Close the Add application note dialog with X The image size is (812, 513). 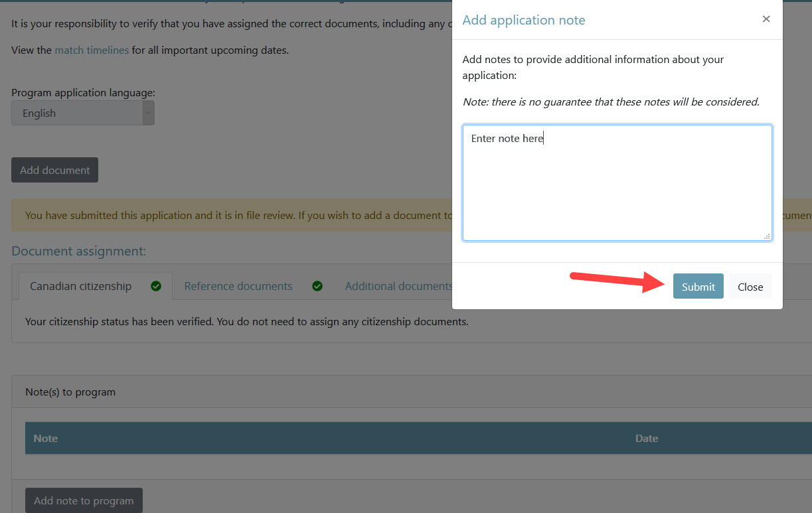(x=766, y=19)
